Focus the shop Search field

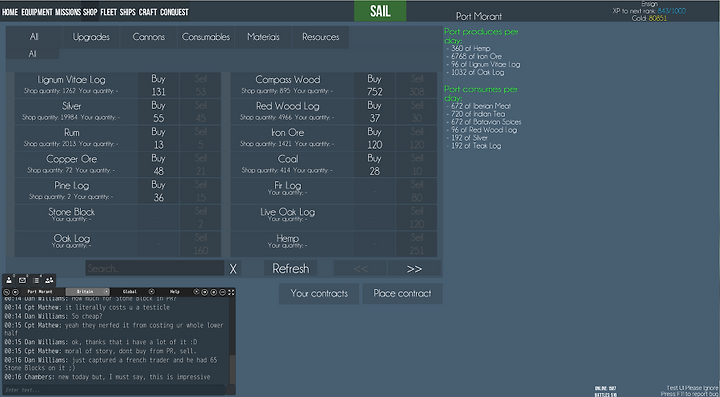155,268
